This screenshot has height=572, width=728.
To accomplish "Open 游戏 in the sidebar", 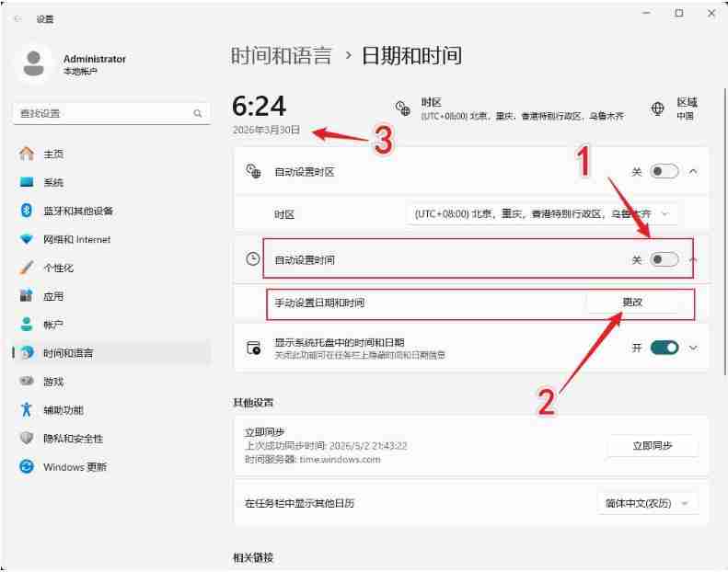I will [111, 381].
